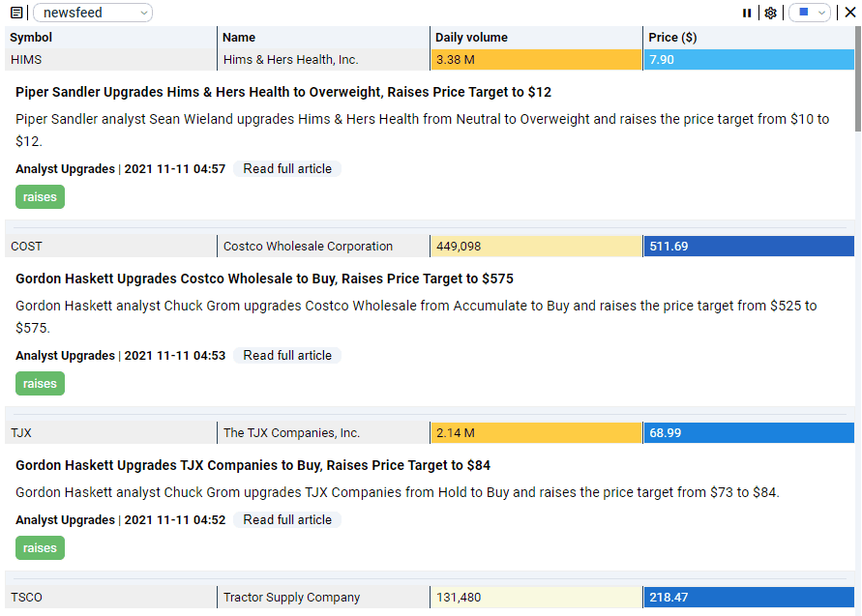
Task: Open the newsfeed source dropdown
Action: pyautogui.click(x=92, y=13)
